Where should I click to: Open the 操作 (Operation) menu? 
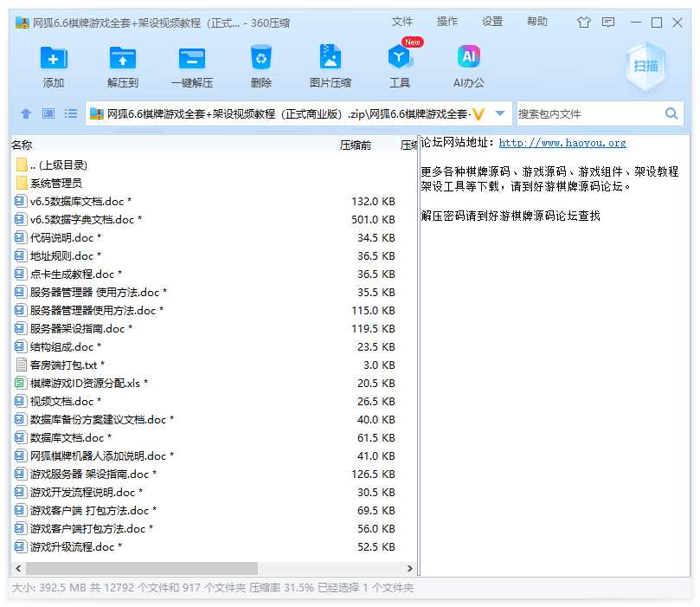[x=447, y=22]
